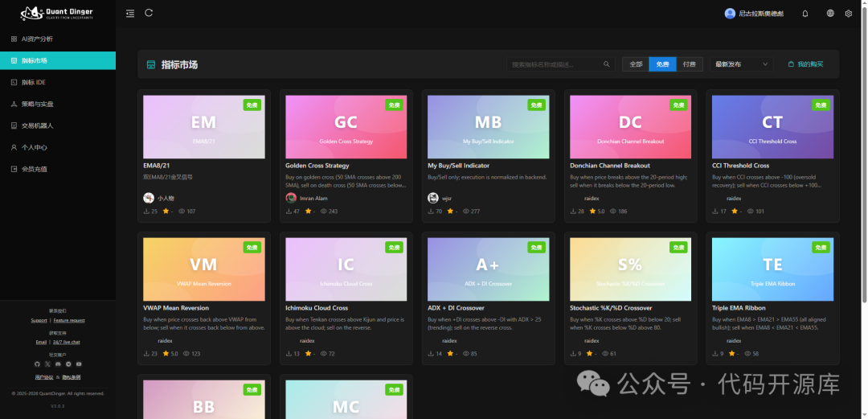The image size is (868, 419).
Task: Open 策略与实盘 in sidebar
Action: (58, 104)
